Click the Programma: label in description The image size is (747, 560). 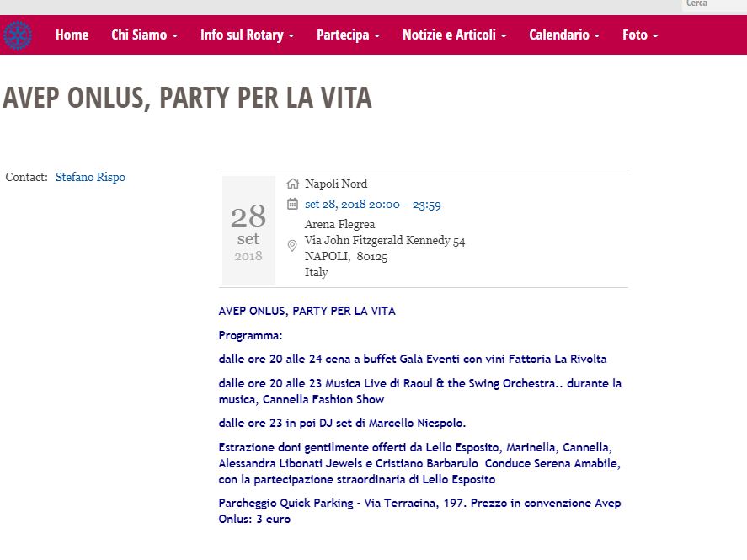pyautogui.click(x=250, y=335)
